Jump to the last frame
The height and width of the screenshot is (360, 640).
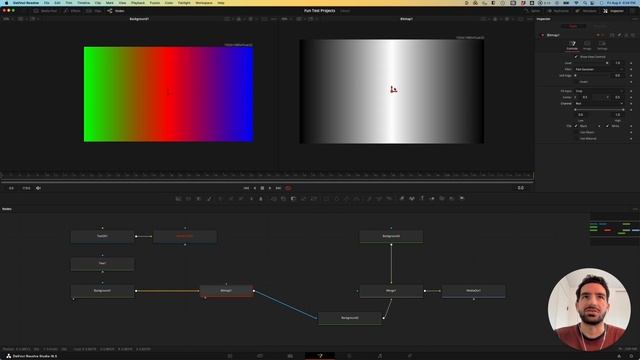point(278,188)
